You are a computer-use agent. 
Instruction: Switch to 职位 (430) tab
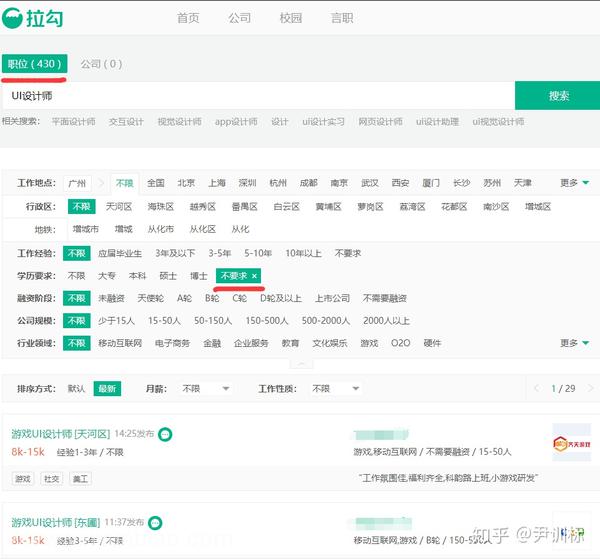tap(34, 64)
